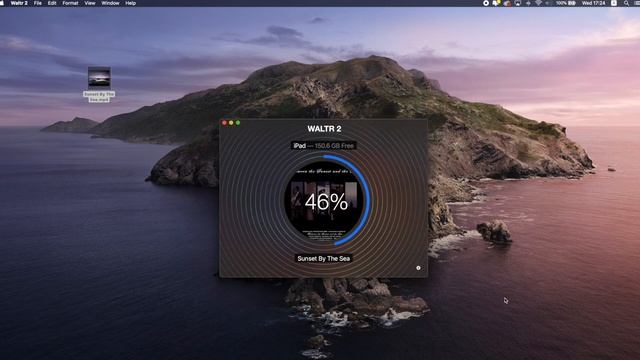Click the white circle recording icon in menu bar
This screenshot has width=640, height=360.
(x=486, y=3)
